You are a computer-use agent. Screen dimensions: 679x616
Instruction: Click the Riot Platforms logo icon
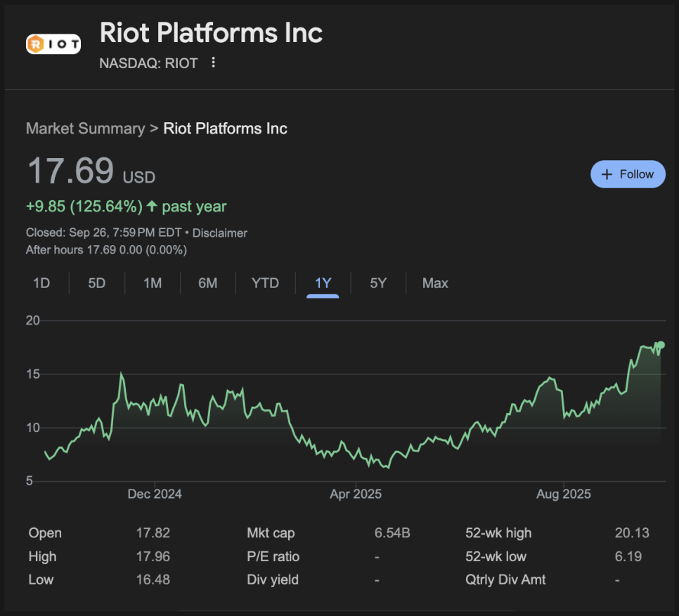pos(53,44)
